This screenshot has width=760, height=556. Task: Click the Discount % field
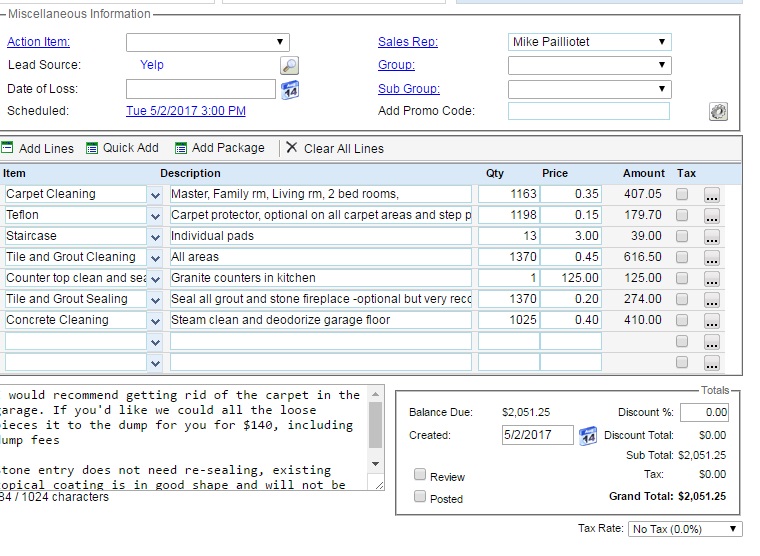[x=704, y=413]
